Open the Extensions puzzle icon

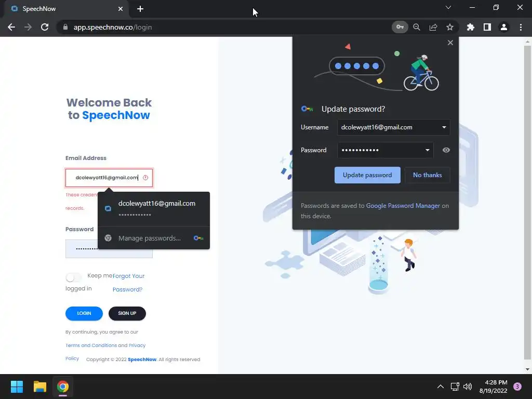[471, 27]
